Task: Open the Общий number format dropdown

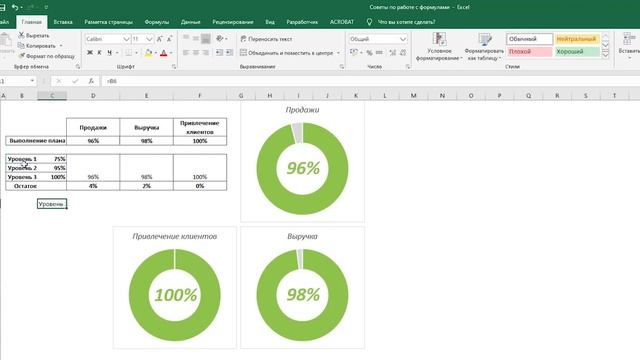Action: click(x=403, y=39)
